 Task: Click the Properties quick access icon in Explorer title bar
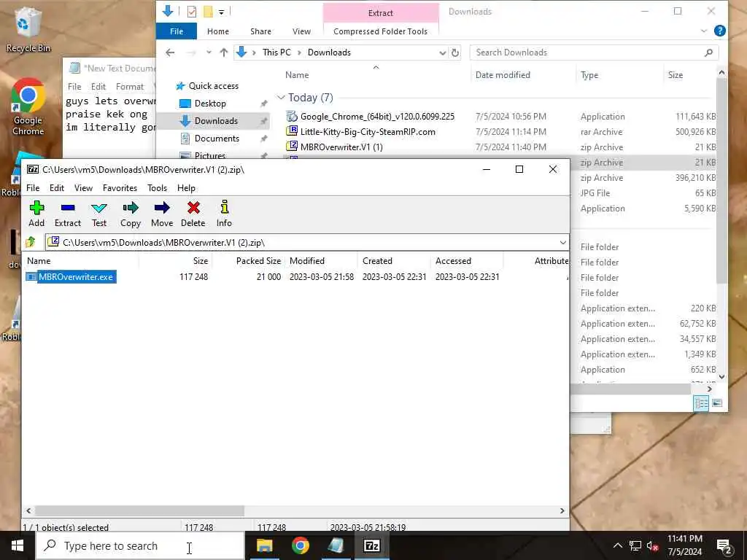coord(192,12)
